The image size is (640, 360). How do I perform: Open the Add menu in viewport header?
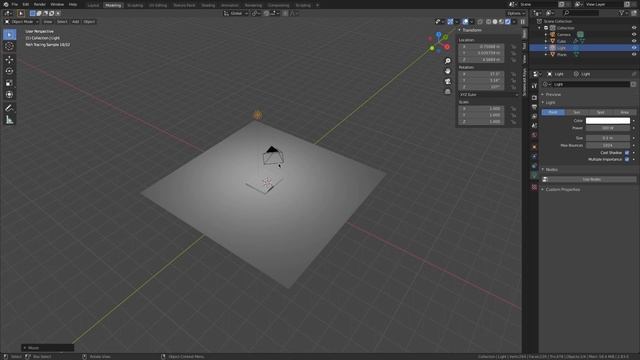pos(76,22)
